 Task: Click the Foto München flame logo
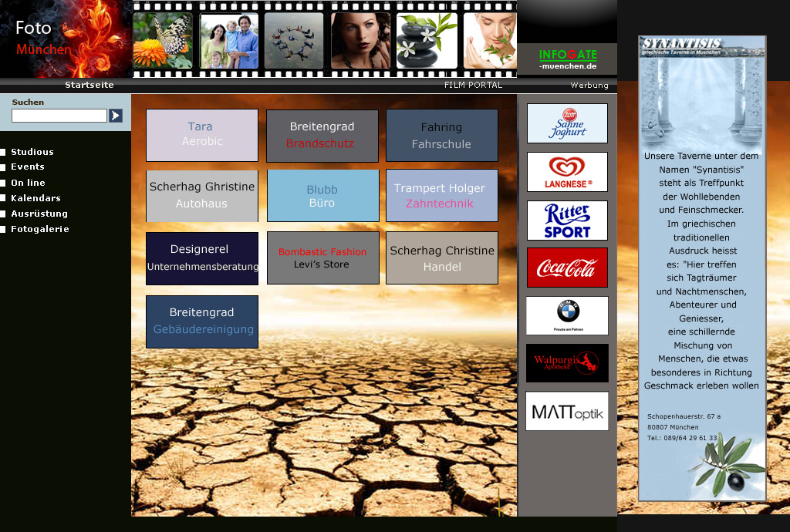(x=66, y=39)
